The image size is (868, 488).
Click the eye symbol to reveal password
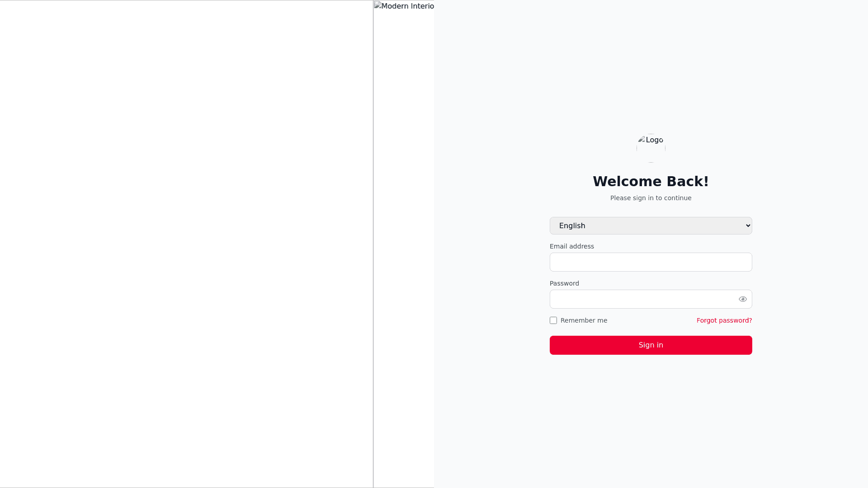point(743,299)
